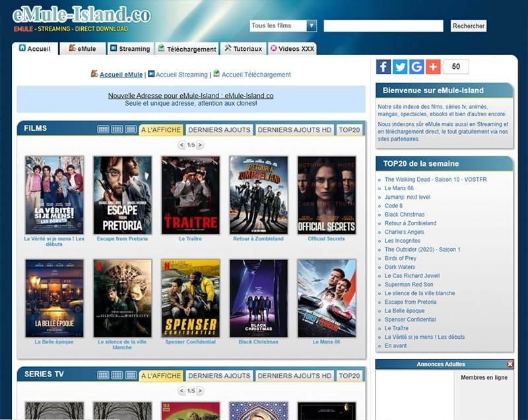Open Le Cas Richard Jewell link
Viewport: 528px width, 420px height.
coord(412,276)
